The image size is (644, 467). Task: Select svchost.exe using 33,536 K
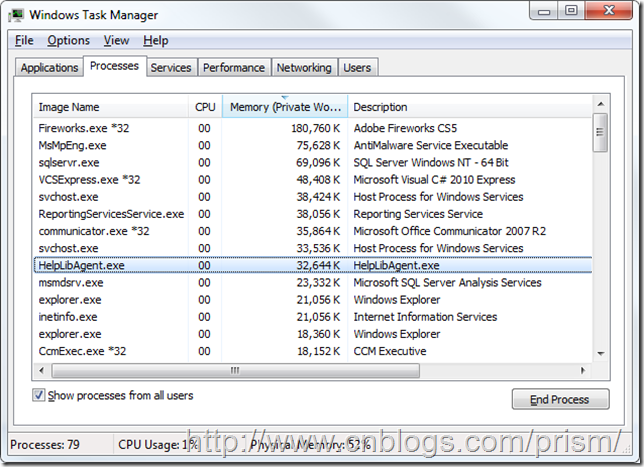[x=313, y=248]
